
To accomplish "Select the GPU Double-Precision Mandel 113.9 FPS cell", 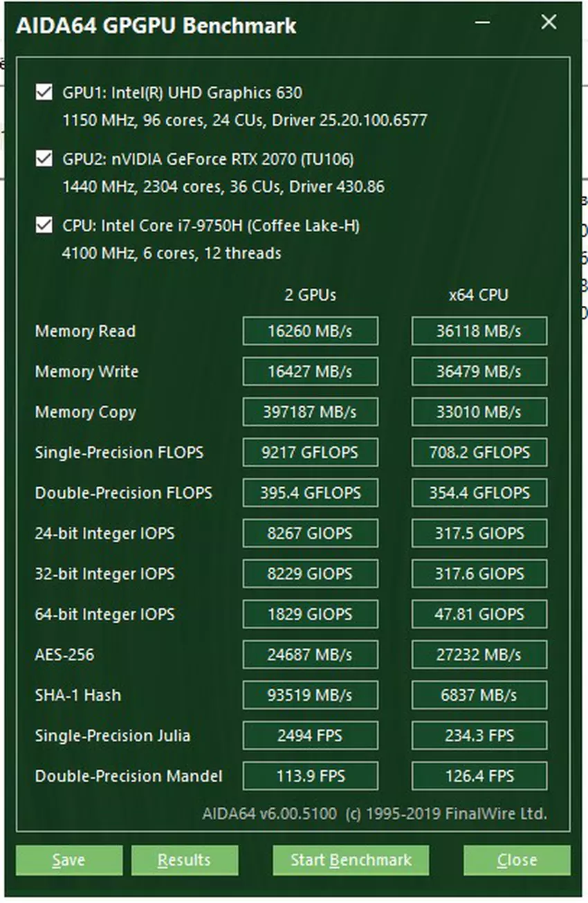I will pyautogui.click(x=310, y=776).
